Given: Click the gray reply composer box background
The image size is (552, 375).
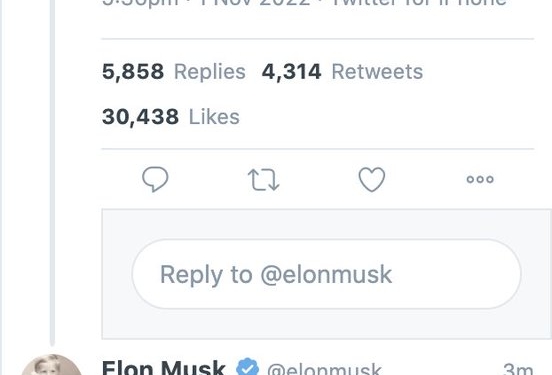Looking at the screenshot, I should point(326,224).
